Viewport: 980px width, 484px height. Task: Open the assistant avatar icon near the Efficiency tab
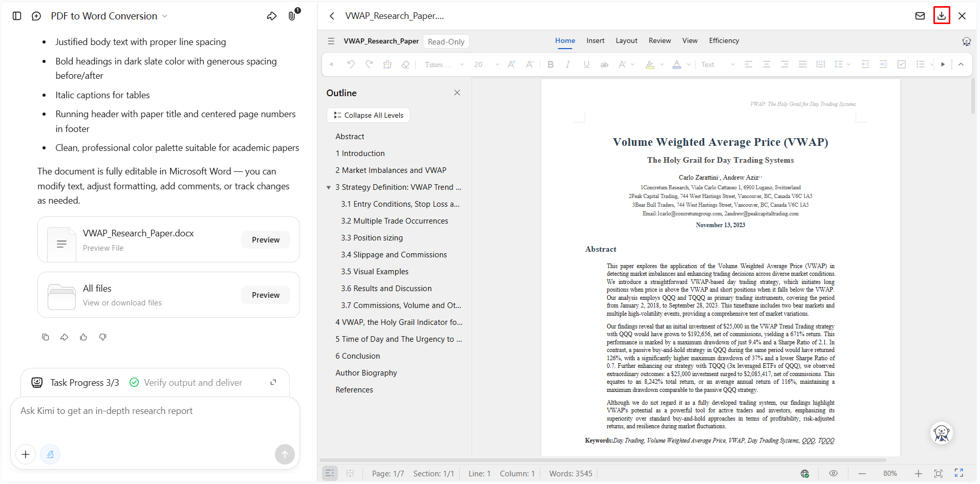[967, 41]
